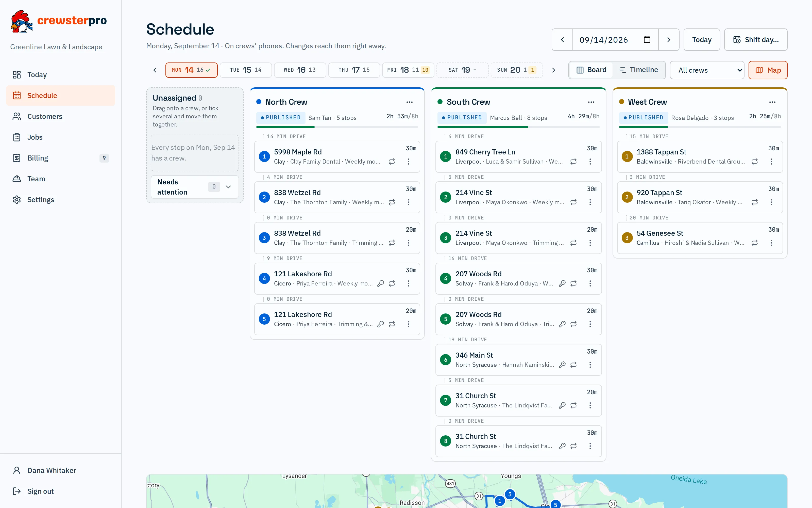The height and width of the screenshot is (508, 812).
Task: Open Settings in the sidebar
Action: pyautogui.click(x=60, y=200)
